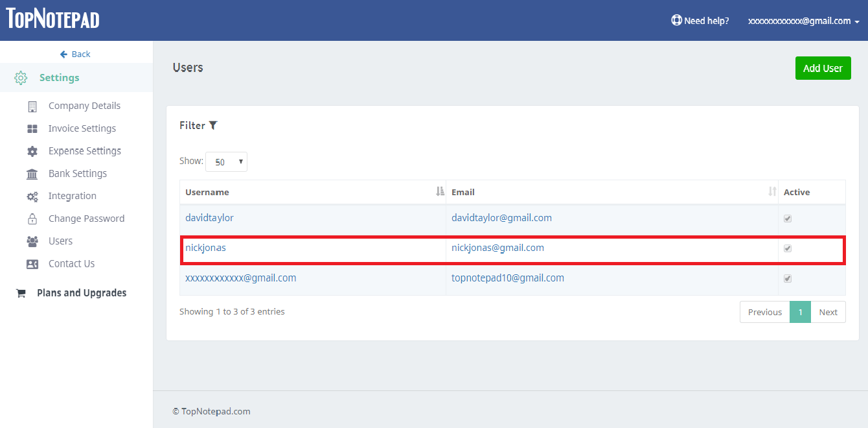Go to Expense Settings
Screen dimensions: 868x428
tap(85, 150)
